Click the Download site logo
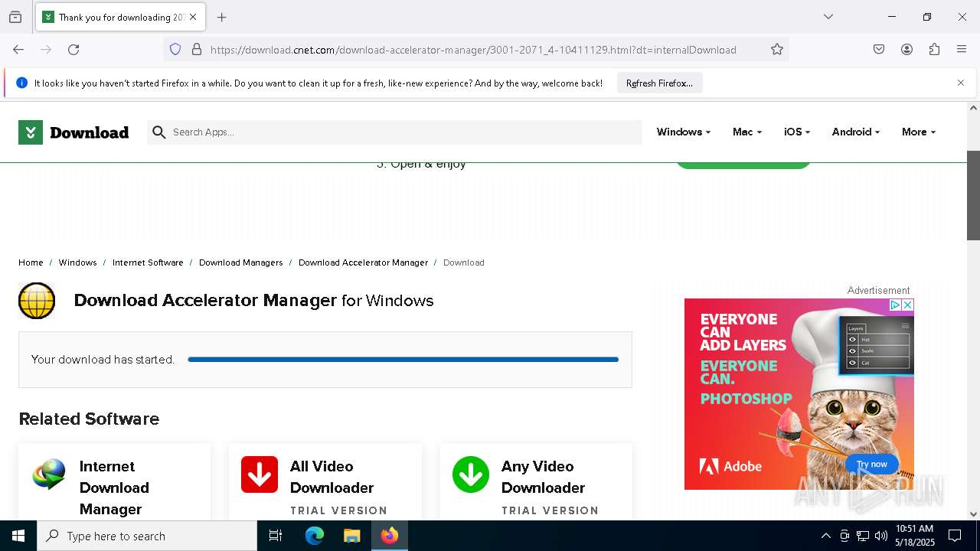Screen dimensions: 980x551 [x=73, y=132]
